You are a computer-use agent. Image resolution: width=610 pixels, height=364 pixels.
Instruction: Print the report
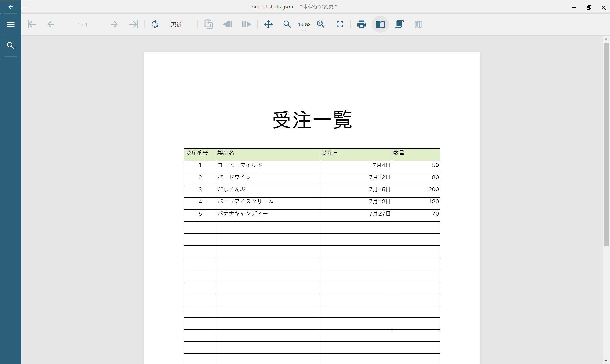361,24
